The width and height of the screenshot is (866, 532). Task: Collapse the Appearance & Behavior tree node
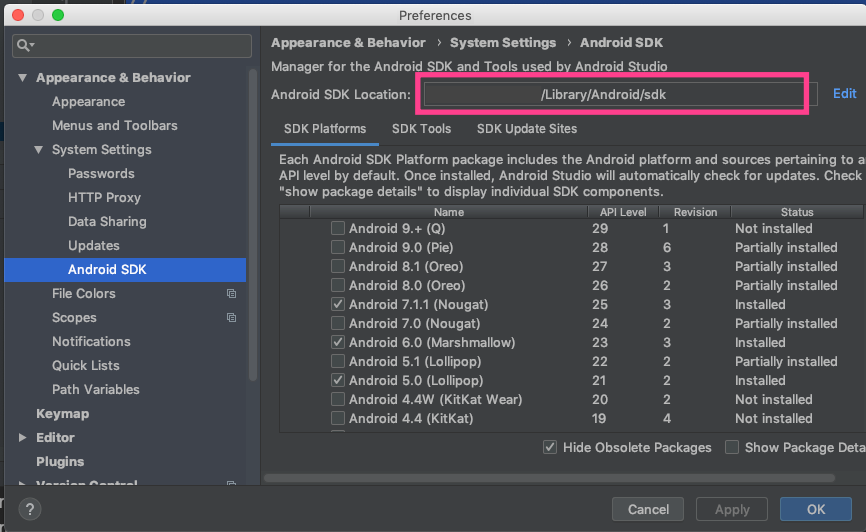pos(22,78)
